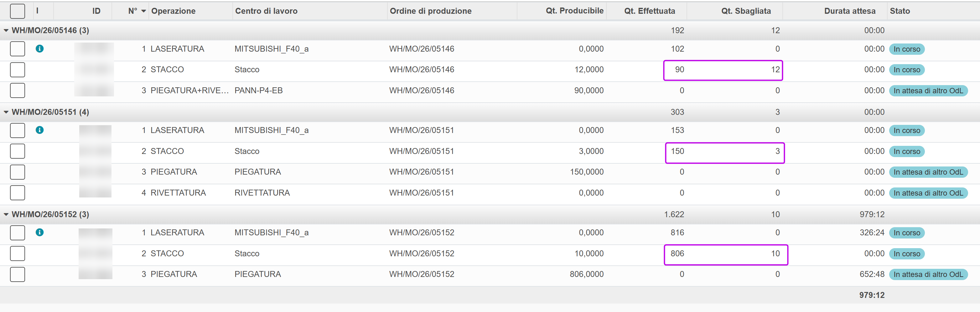Check the PIEGATURA+RIVE... row checkbox
The height and width of the screenshot is (312, 980).
(x=18, y=90)
